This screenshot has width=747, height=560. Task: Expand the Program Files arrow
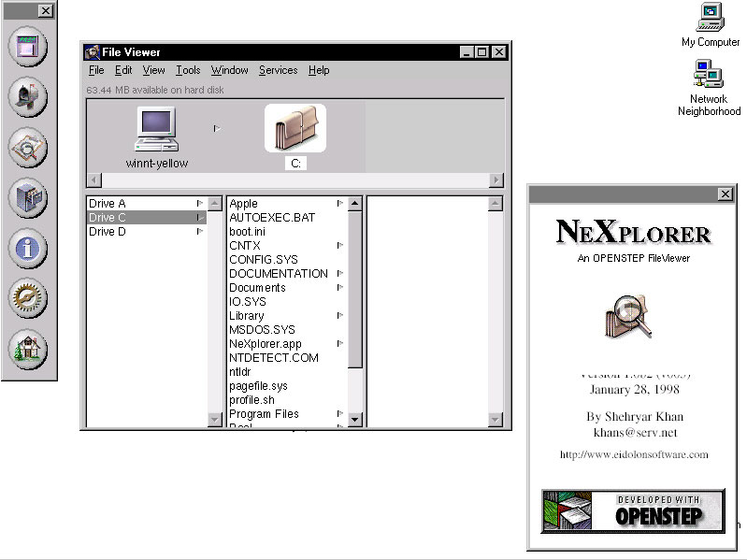(x=340, y=413)
